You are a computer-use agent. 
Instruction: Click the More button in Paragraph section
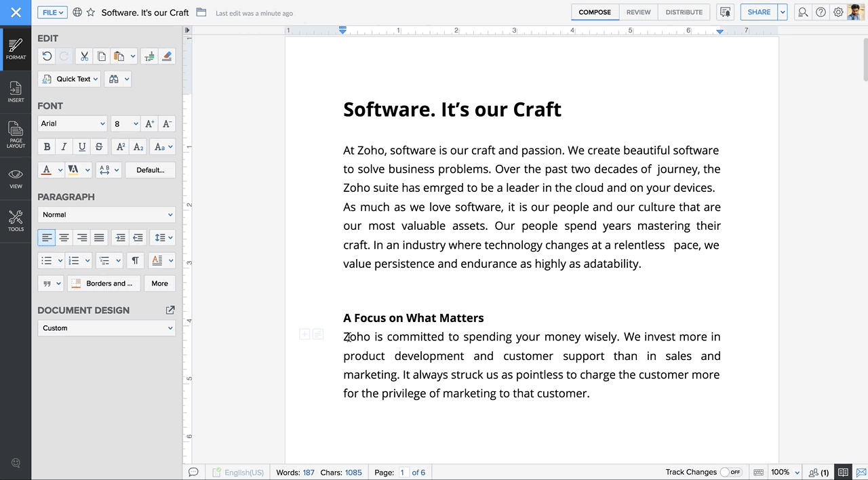[159, 283]
